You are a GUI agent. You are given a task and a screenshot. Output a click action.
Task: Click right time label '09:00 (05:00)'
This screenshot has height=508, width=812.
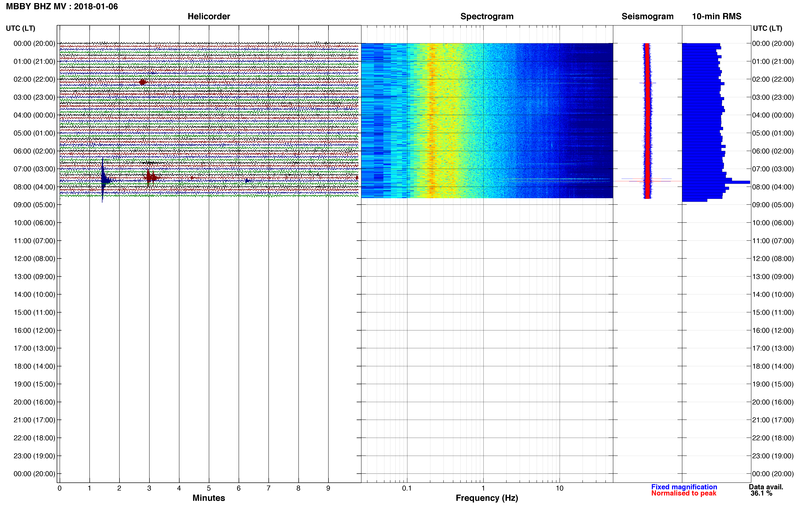click(x=773, y=205)
